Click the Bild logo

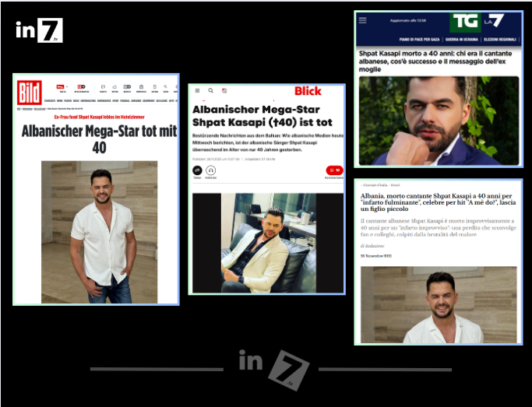[x=30, y=89]
